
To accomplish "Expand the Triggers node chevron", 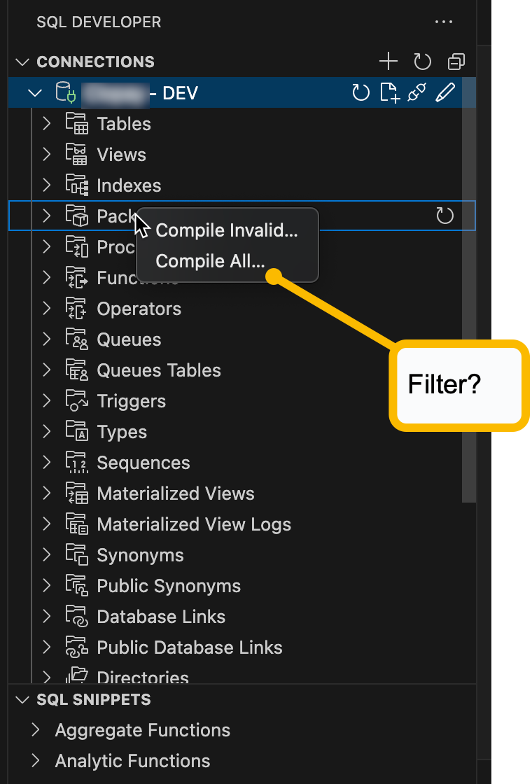I will pyautogui.click(x=47, y=401).
